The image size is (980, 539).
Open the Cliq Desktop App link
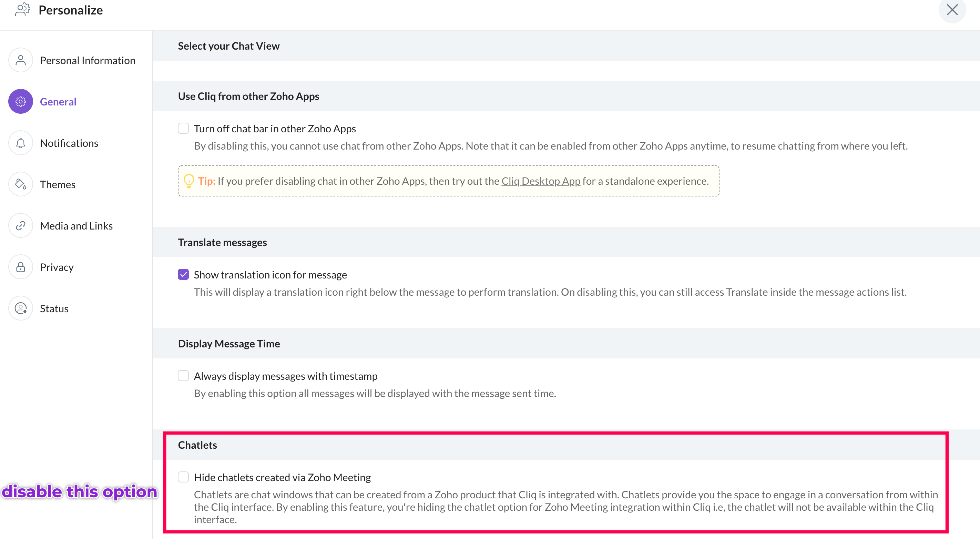[541, 181]
